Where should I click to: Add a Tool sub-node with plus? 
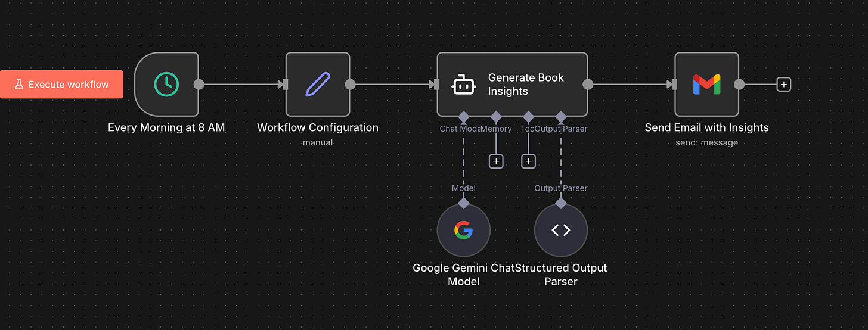coord(528,161)
